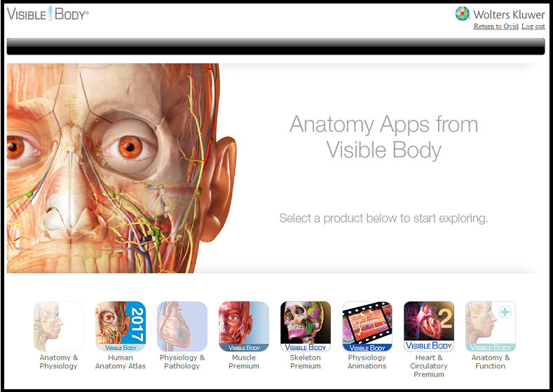Click the "Anatomy & Physiology" label
Image resolution: width=553 pixels, height=392 pixels.
click(x=59, y=362)
